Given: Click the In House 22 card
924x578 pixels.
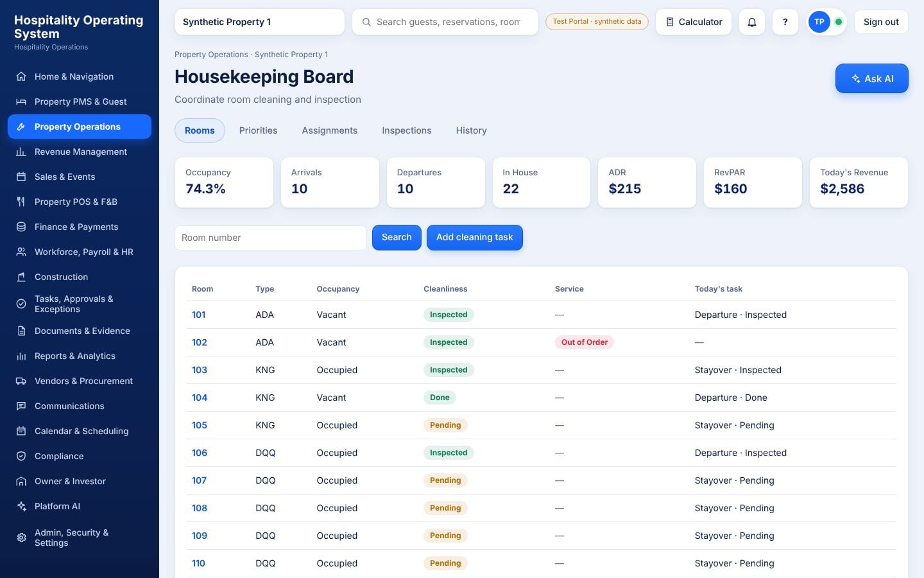Looking at the screenshot, I should 541,182.
